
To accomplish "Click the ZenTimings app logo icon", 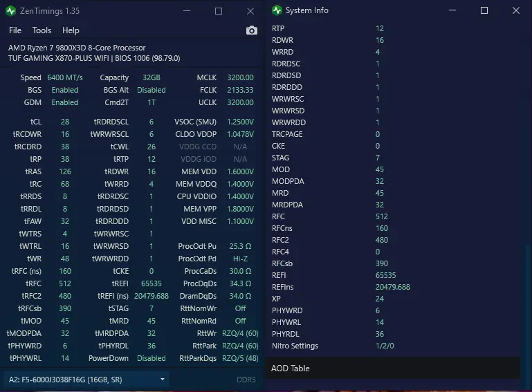I will pyautogui.click(x=10, y=11).
